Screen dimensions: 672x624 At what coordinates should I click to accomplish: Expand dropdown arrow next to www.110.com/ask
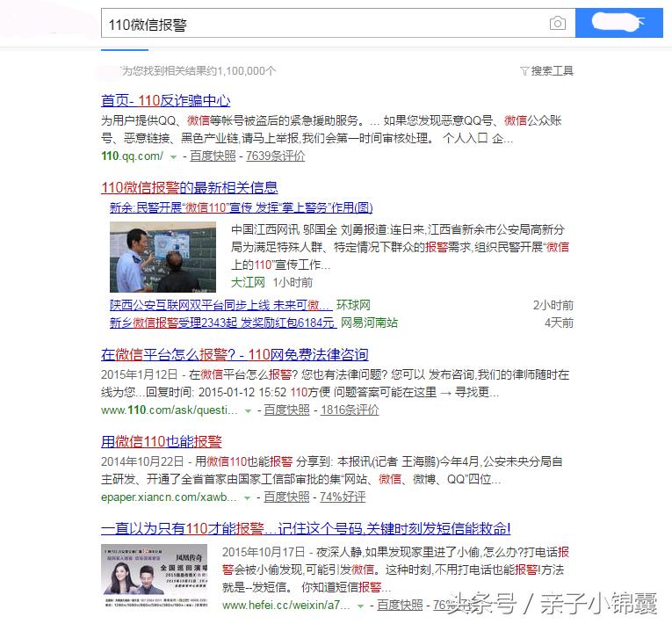click(248, 410)
